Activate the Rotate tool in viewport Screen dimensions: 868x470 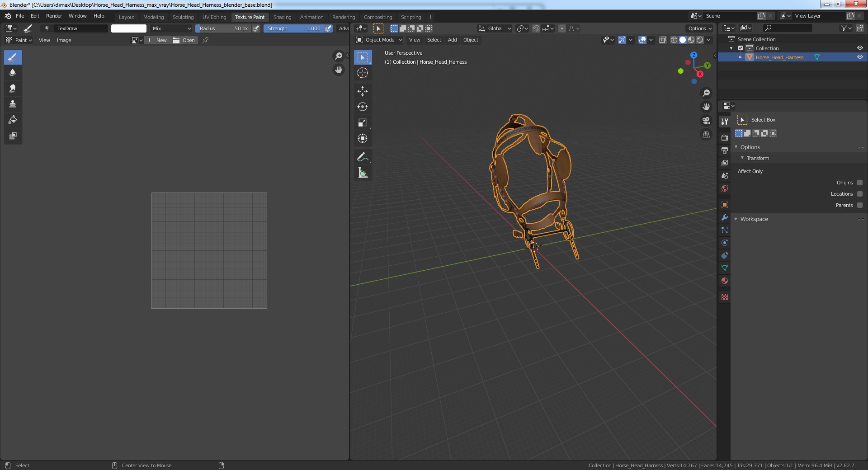[363, 107]
